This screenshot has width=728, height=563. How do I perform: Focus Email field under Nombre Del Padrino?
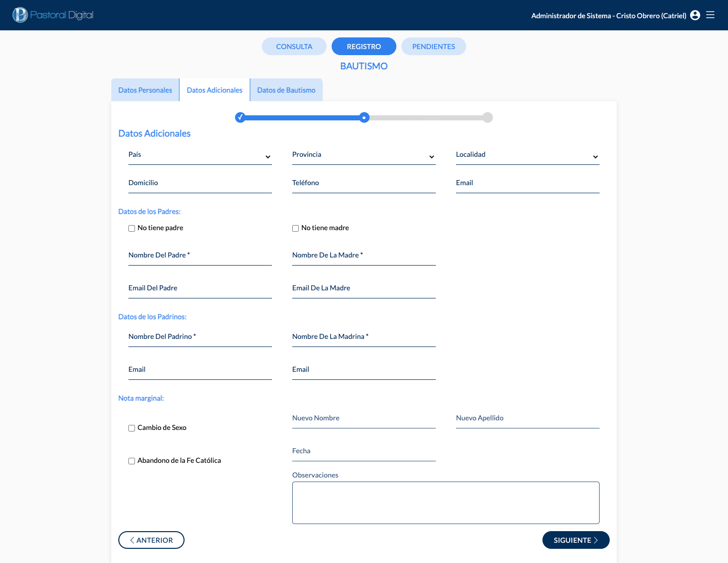(200, 371)
